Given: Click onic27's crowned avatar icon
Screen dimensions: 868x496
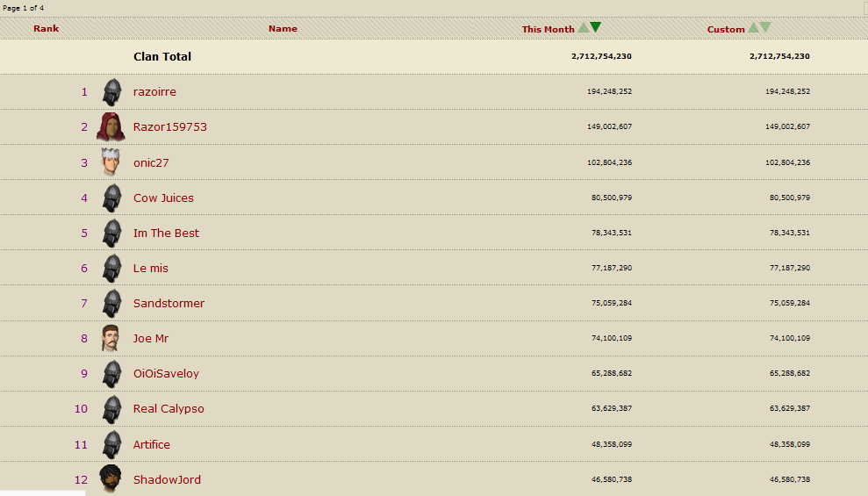Looking at the screenshot, I should [x=110, y=162].
